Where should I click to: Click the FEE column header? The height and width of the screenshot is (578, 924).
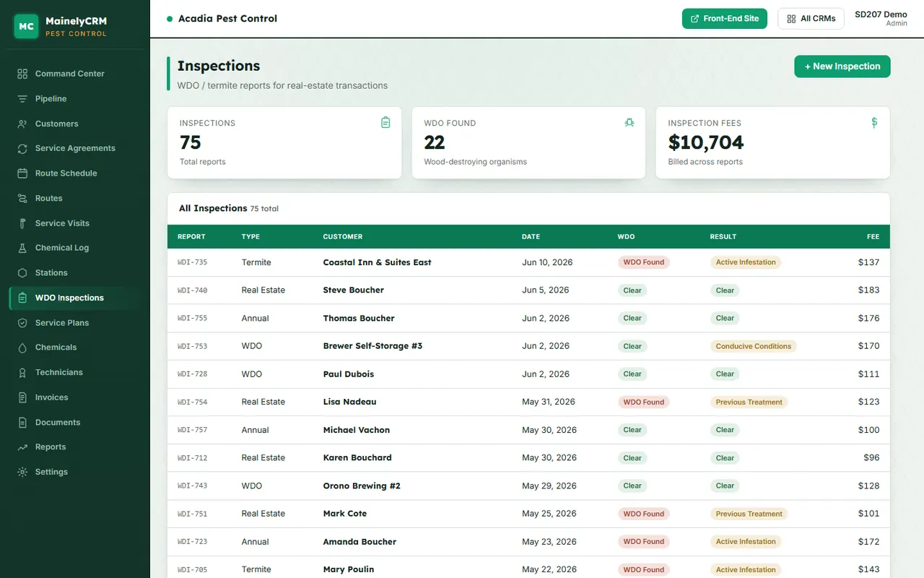[x=873, y=237]
